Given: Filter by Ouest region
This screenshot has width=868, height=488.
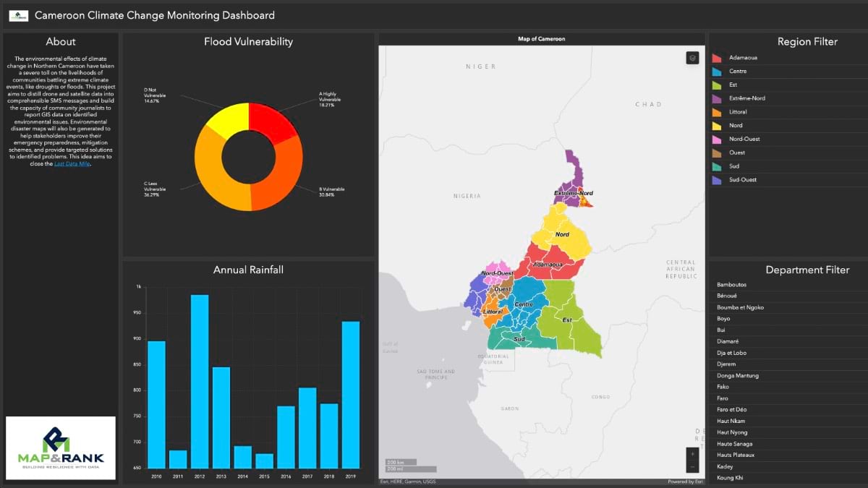Looking at the screenshot, I should [x=787, y=153].
